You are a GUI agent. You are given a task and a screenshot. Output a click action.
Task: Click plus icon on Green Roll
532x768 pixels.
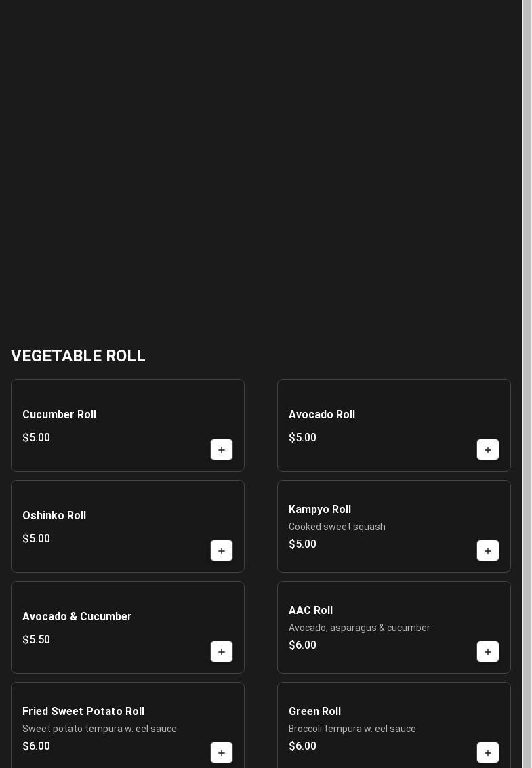(x=488, y=753)
